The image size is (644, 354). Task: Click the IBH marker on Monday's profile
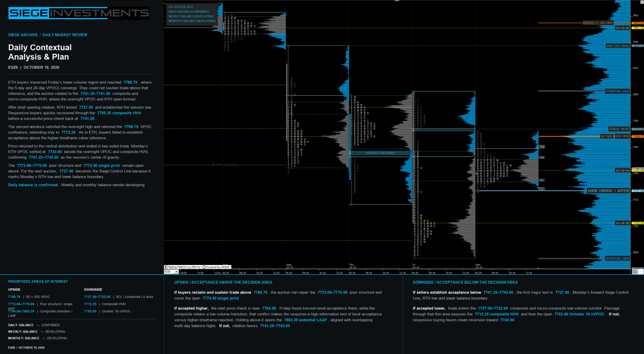[542, 146]
